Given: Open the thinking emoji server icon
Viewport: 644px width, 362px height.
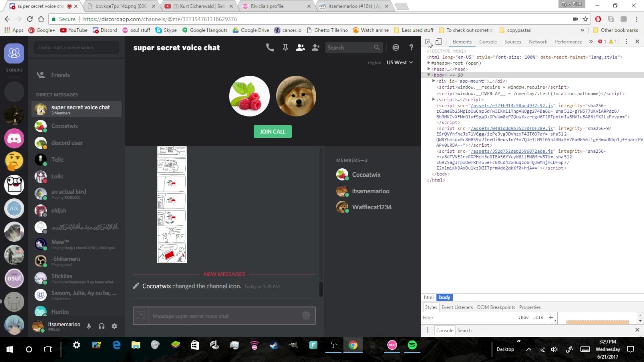Looking at the screenshot, I should tap(14, 161).
